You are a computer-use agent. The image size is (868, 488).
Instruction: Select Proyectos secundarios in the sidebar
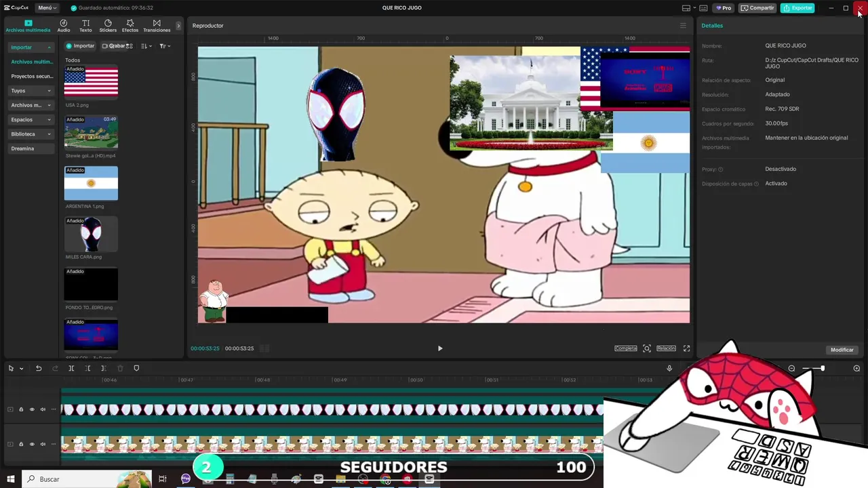click(x=31, y=76)
